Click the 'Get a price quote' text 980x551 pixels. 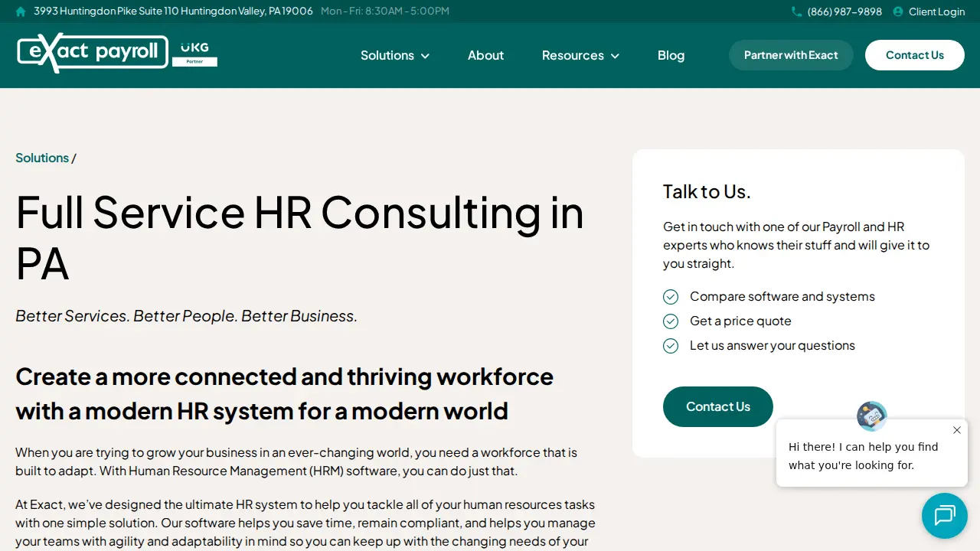tap(740, 321)
